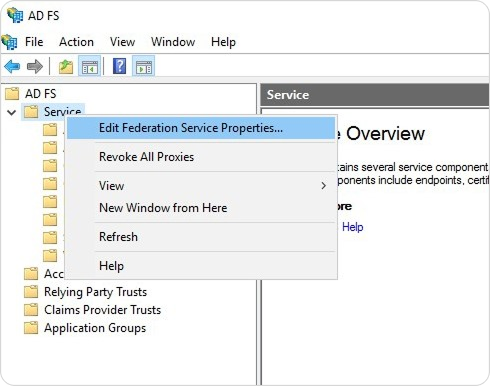The height and width of the screenshot is (386, 490).
Task: Toggle the Show/Hide Console Tree icon
Action: [x=89, y=66]
